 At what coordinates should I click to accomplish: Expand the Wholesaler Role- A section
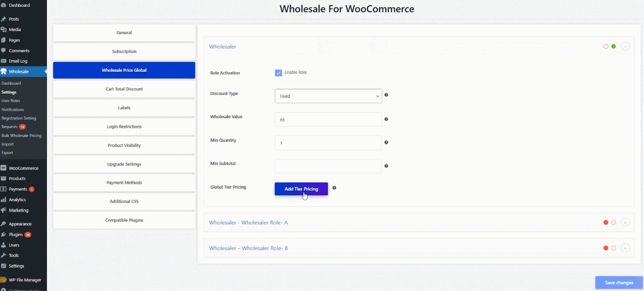[x=625, y=222]
